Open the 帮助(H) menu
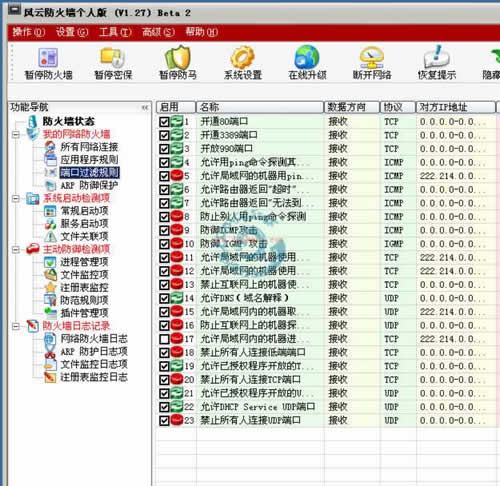This screenshot has height=486, width=500. pos(202,32)
